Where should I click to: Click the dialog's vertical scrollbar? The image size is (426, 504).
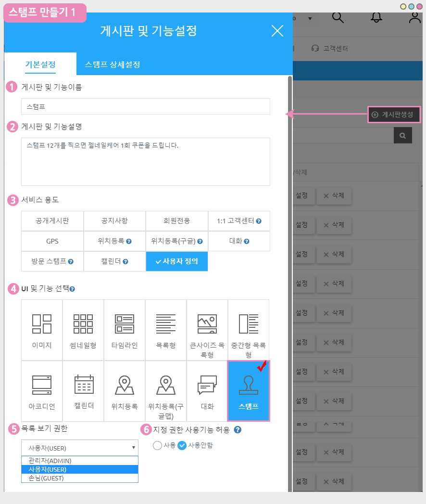[289, 241]
